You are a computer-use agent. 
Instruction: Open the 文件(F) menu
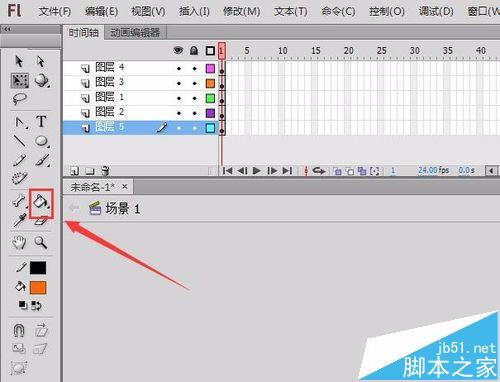tap(55, 12)
